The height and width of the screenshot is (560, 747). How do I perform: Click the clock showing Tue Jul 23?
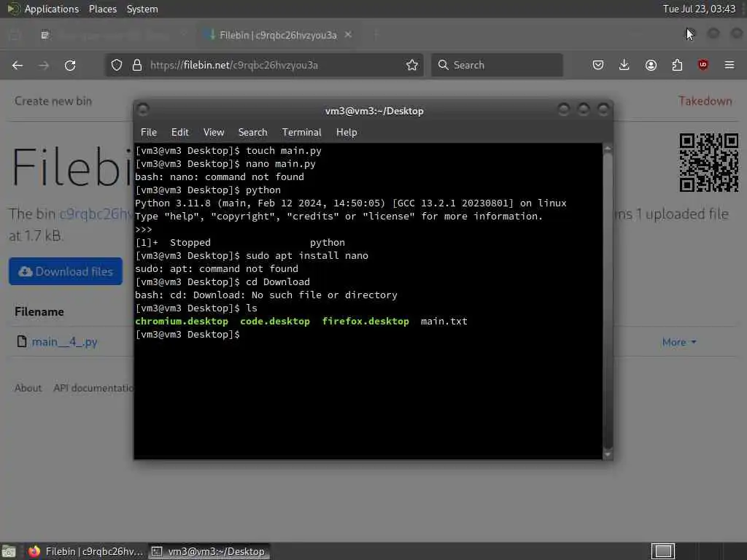coord(699,9)
